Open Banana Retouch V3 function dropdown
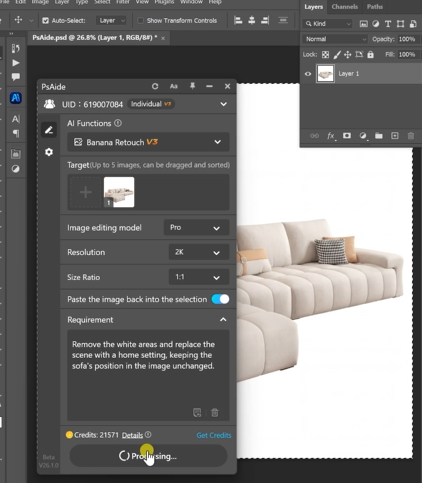 point(148,142)
